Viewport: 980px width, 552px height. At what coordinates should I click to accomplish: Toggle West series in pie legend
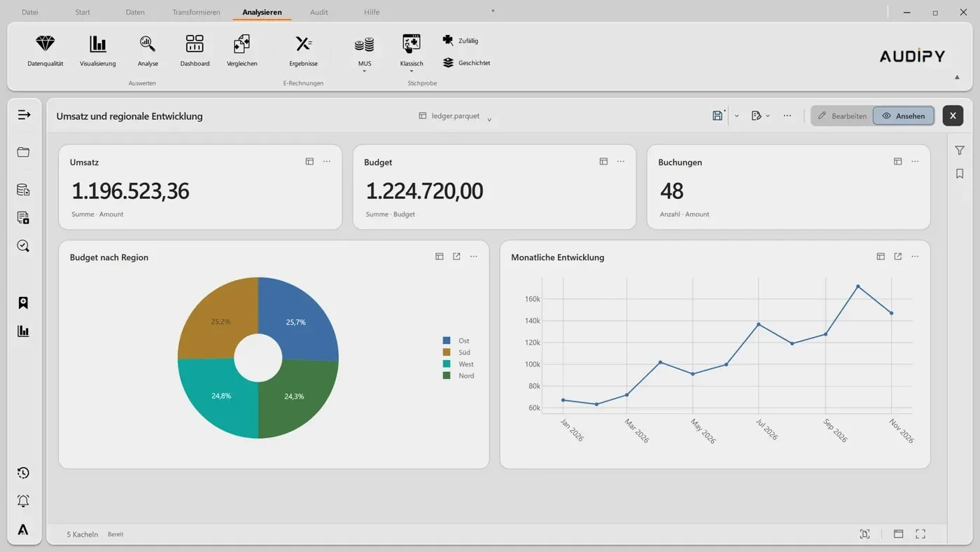458,364
